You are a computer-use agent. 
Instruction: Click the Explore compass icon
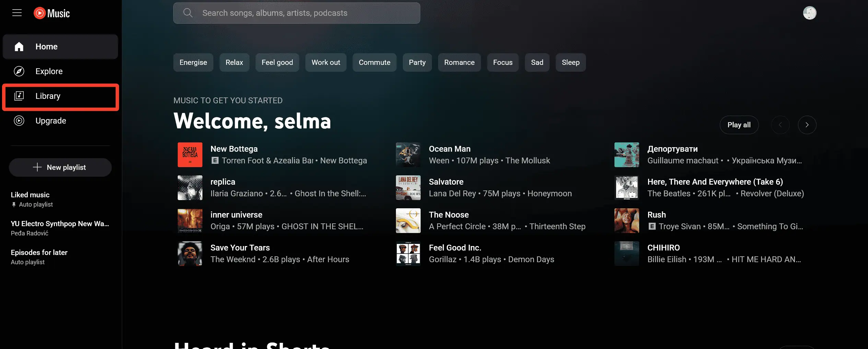click(x=19, y=71)
